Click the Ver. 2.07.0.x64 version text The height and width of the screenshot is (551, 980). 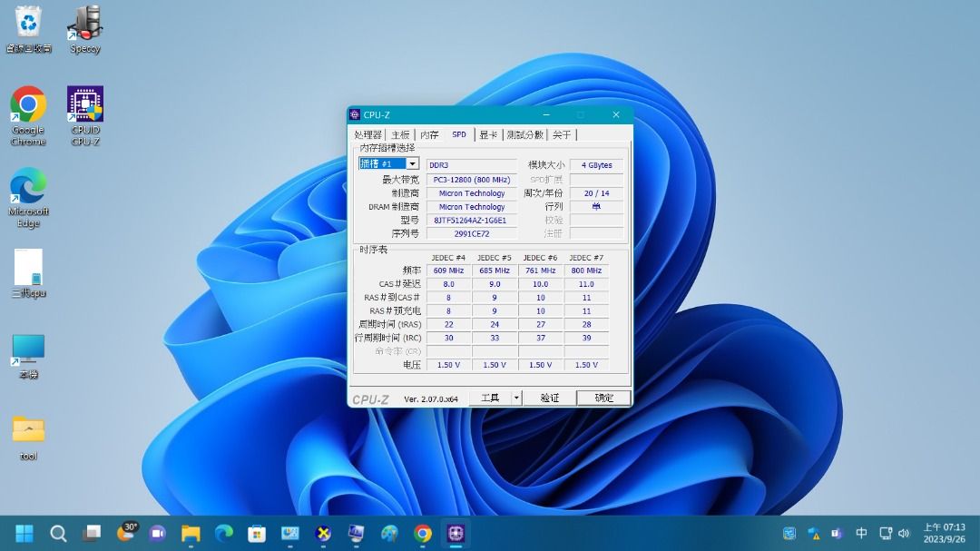[431, 399]
